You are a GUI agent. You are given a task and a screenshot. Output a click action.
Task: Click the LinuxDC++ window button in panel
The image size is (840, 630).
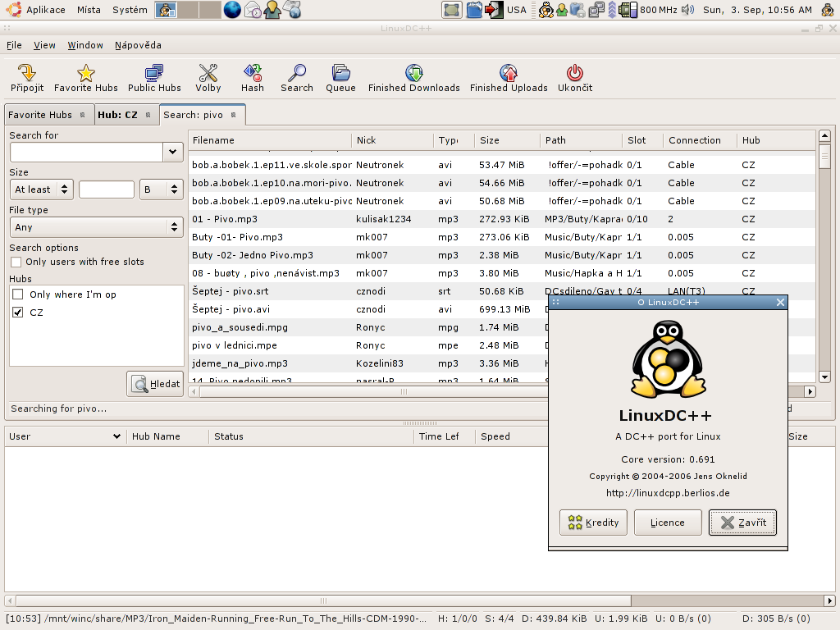click(x=166, y=10)
